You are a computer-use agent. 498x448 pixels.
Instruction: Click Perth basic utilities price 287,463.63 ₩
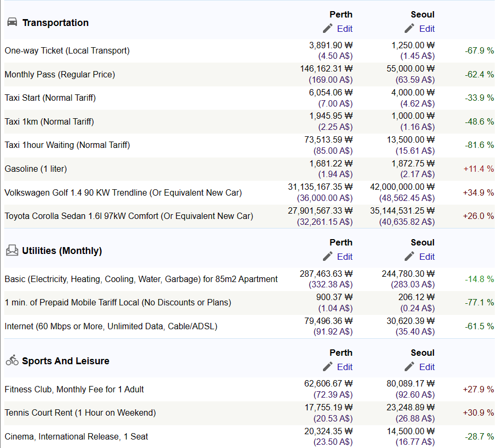coord(326,274)
